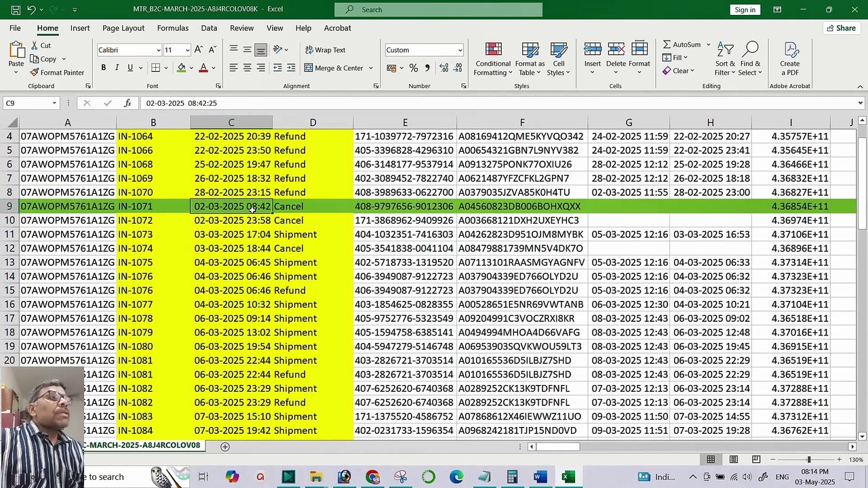This screenshot has width=868, height=488.
Task: Toggle underline formatting
Action: 130,68
